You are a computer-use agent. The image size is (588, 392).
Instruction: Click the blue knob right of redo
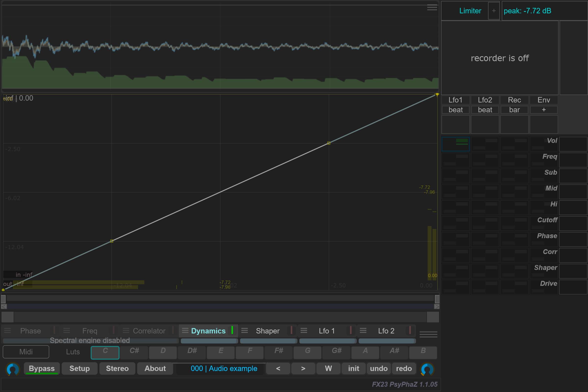coord(427,369)
